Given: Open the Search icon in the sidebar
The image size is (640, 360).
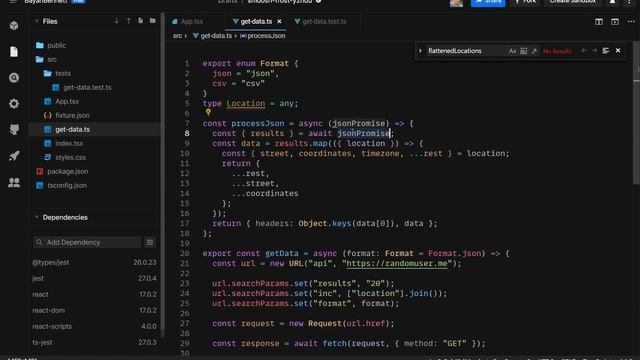Looking at the screenshot, I should pyautogui.click(x=14, y=78).
